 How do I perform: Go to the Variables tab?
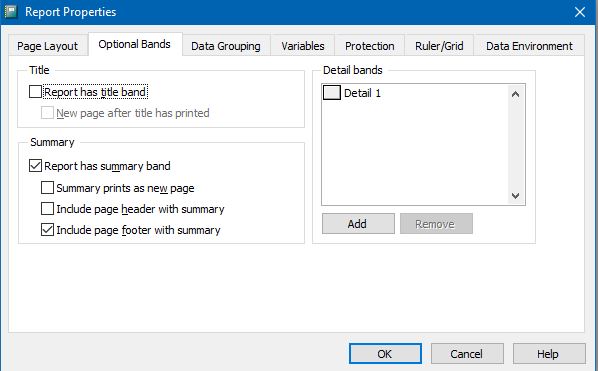303,46
